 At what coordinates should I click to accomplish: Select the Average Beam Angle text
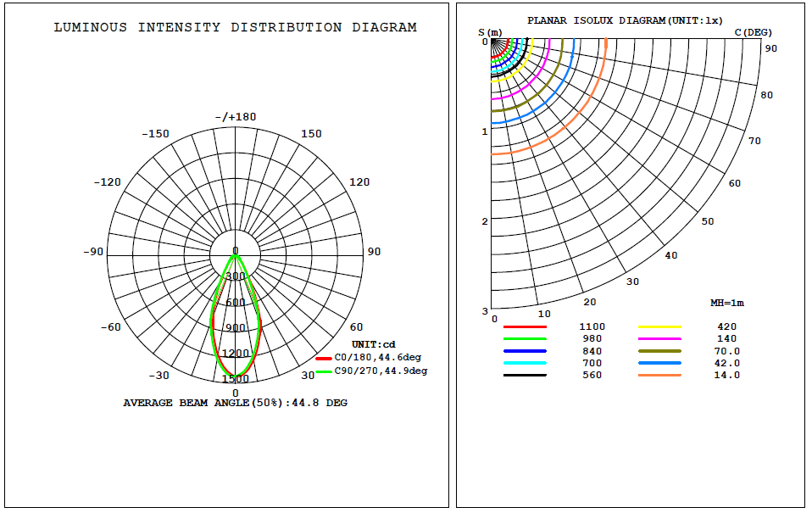pyautogui.click(x=235, y=403)
